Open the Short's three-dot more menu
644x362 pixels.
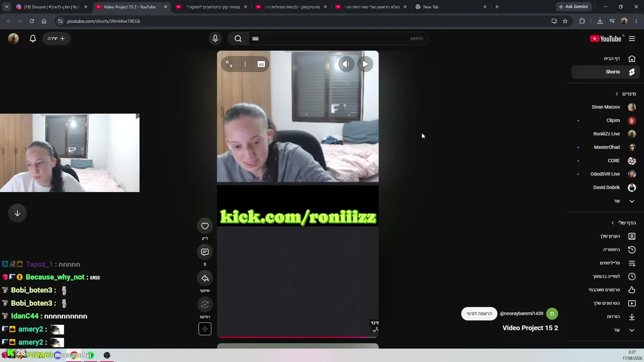pyautogui.click(x=245, y=64)
